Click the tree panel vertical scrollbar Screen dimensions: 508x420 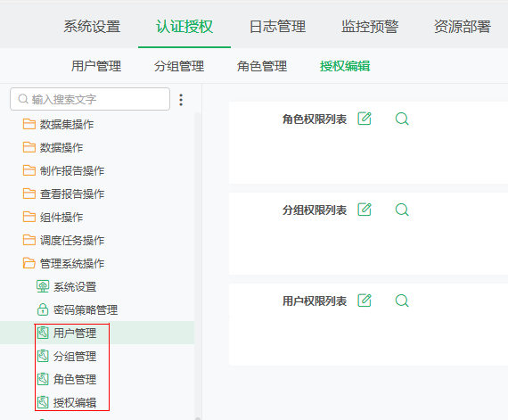(198, 266)
